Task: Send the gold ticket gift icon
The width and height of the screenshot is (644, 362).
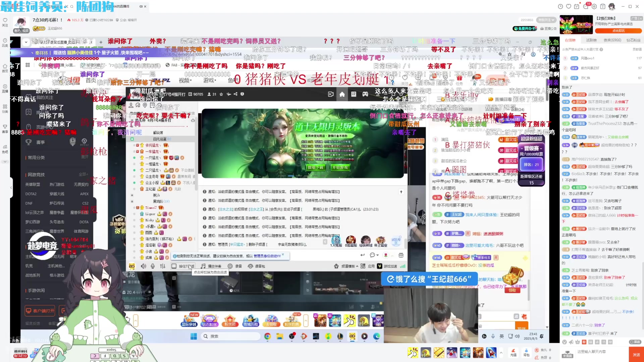Action: coord(439,353)
